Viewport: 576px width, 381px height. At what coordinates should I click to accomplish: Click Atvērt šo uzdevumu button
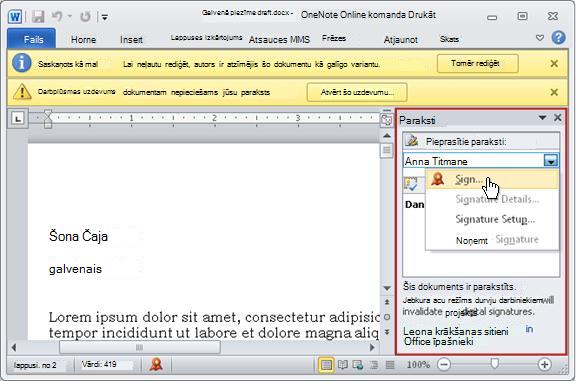pos(357,92)
